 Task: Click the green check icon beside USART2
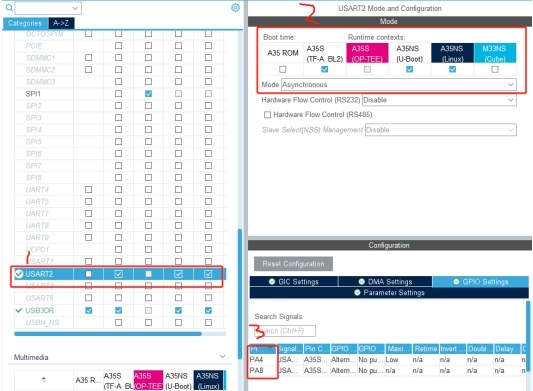click(x=19, y=274)
